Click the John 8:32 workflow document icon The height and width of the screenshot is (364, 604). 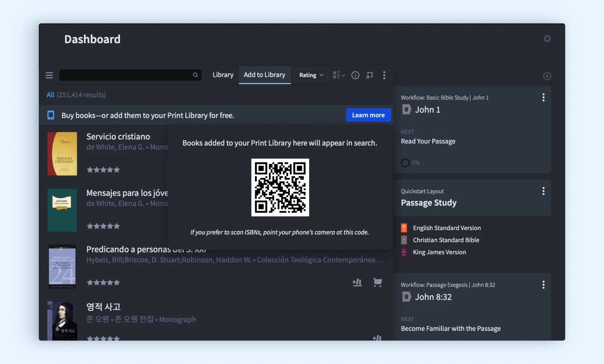coord(406,297)
